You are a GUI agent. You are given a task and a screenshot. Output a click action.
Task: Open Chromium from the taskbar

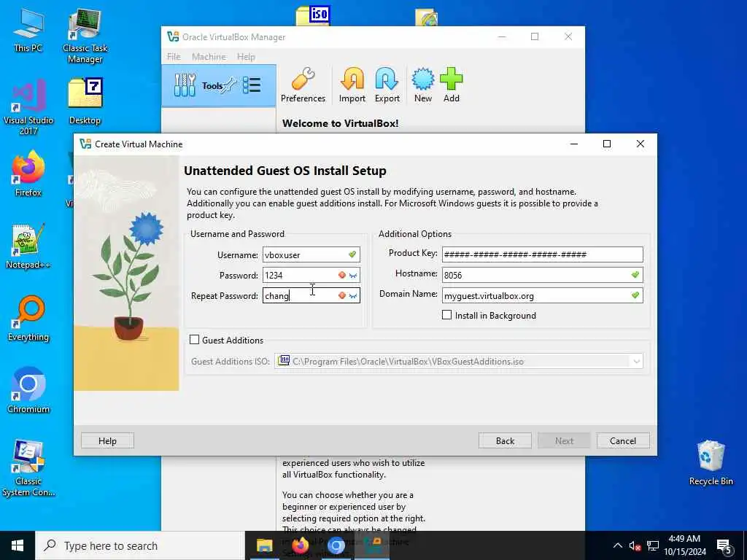[x=336, y=545]
